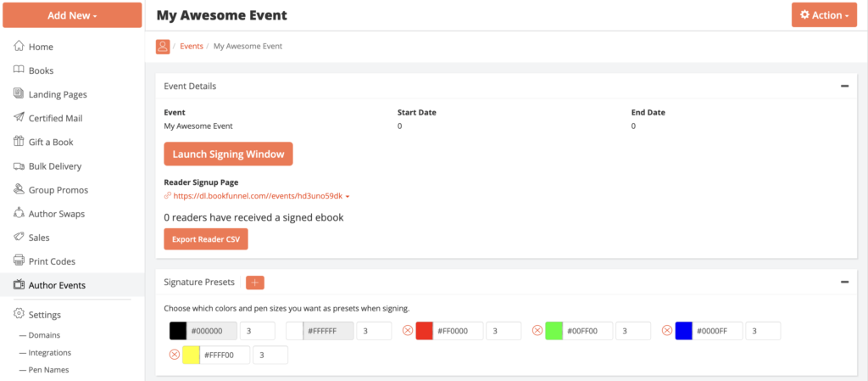The height and width of the screenshot is (381, 868).
Task: Delete the blue #0000FF preset
Action: pyautogui.click(x=667, y=331)
